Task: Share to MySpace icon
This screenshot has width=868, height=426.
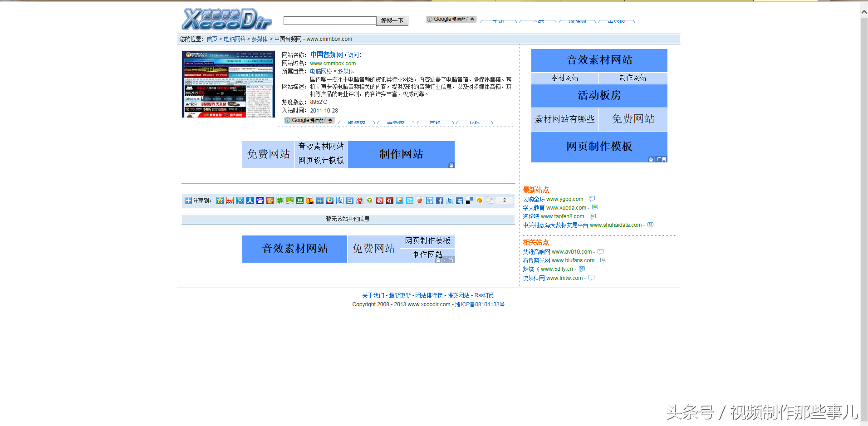Action: [x=460, y=201]
